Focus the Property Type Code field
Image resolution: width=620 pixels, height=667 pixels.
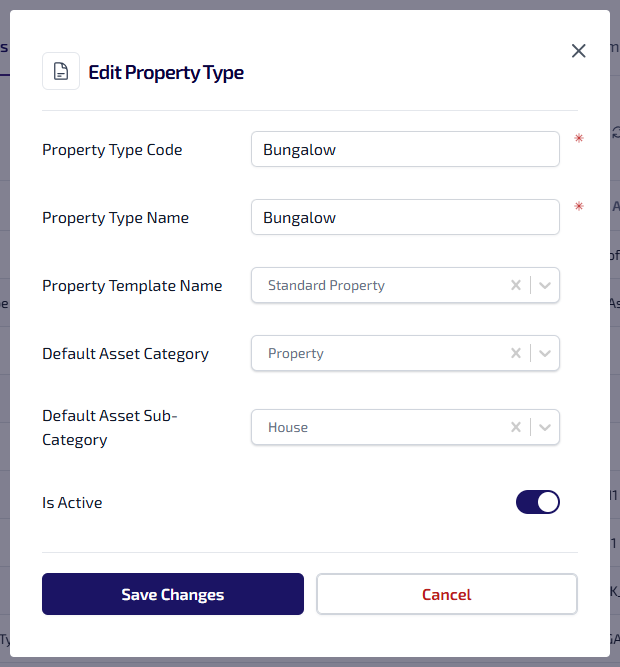pos(405,150)
